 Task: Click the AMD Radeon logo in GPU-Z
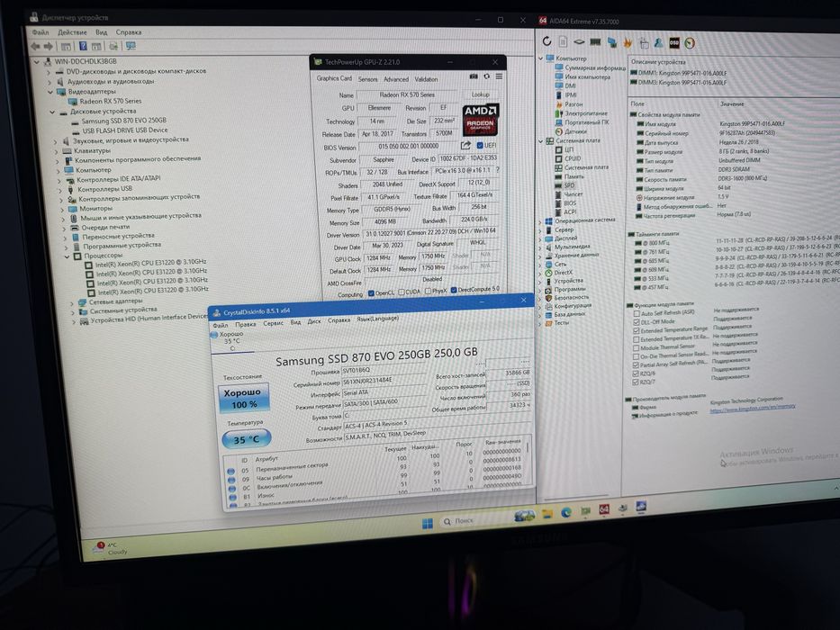coord(481,120)
